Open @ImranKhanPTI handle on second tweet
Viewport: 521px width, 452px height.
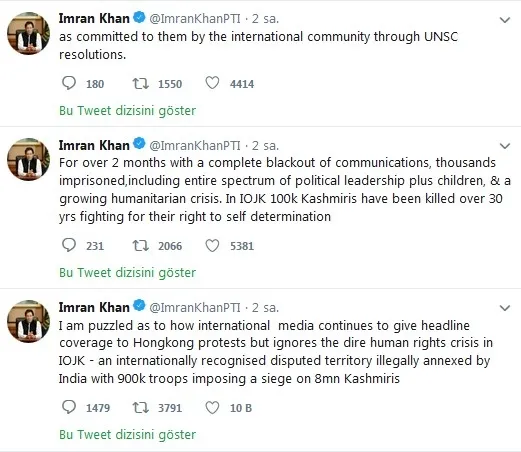pos(195,146)
